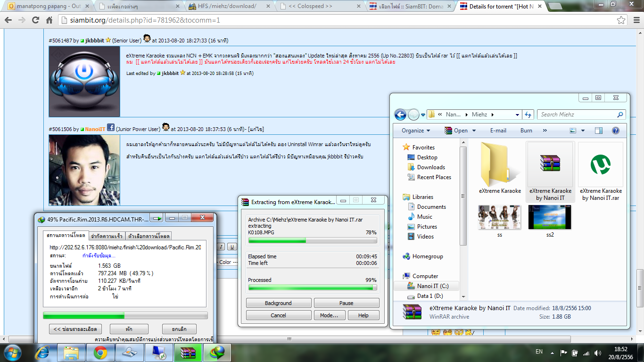Launch Internet Explorer from the taskbar
The height and width of the screenshot is (362, 644).
(x=42, y=352)
